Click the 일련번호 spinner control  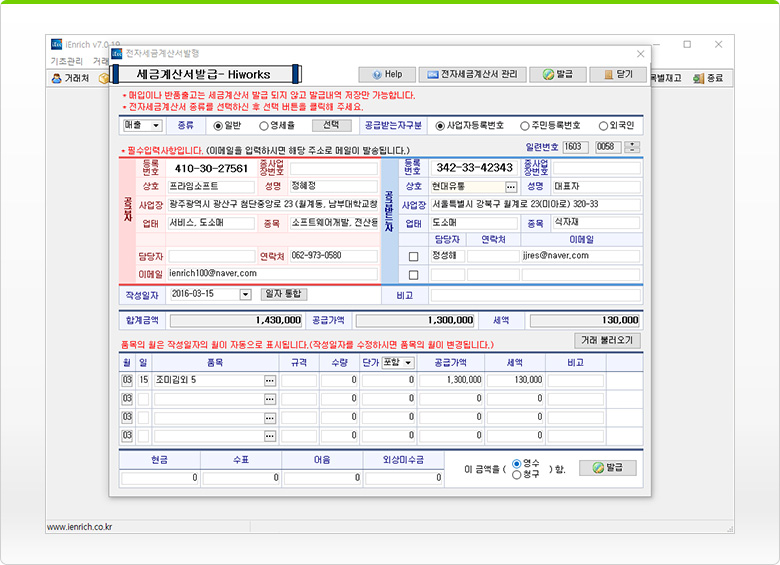pyautogui.click(x=632, y=147)
